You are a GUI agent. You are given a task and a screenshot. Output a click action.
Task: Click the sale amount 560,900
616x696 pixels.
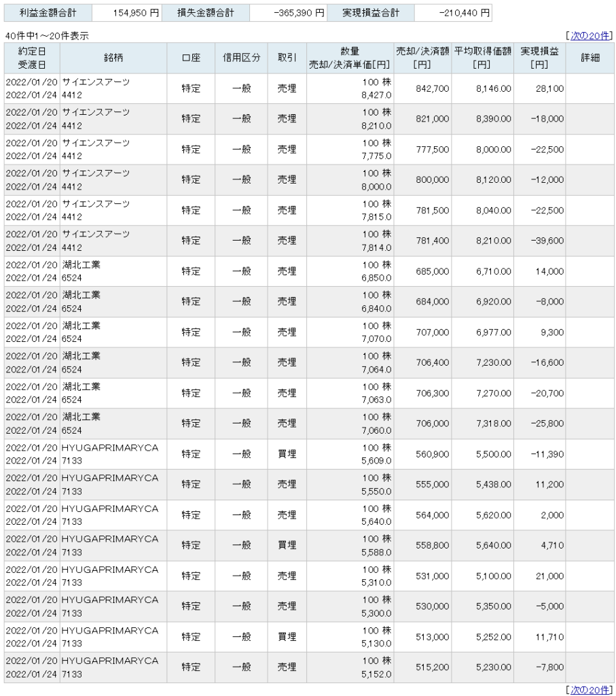click(433, 454)
